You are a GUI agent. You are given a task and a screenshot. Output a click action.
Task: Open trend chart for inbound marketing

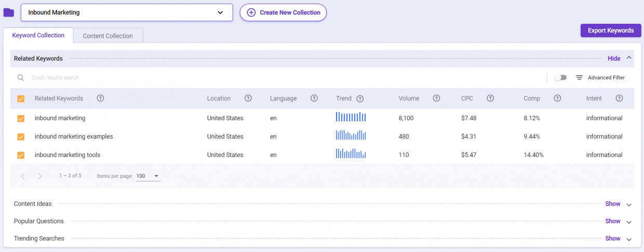pos(351,117)
